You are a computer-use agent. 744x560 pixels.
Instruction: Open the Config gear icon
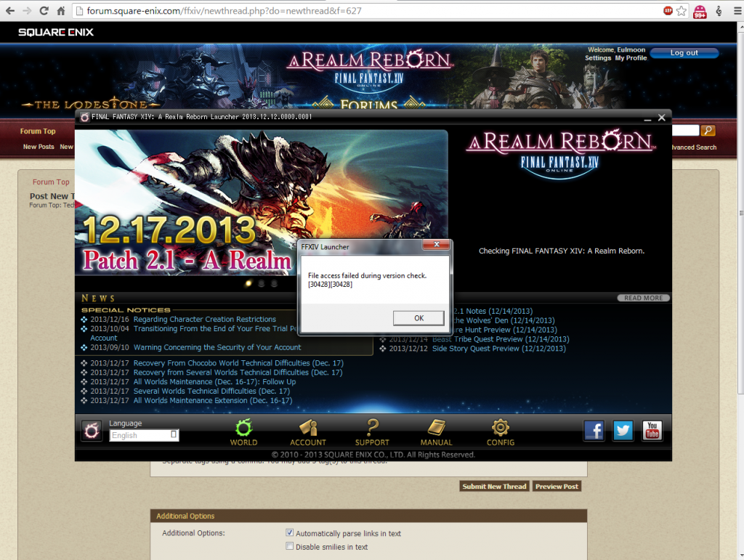pyautogui.click(x=501, y=432)
